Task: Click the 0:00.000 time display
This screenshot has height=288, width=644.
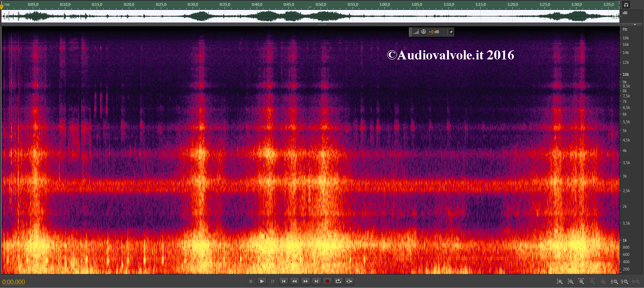Action: [14, 282]
